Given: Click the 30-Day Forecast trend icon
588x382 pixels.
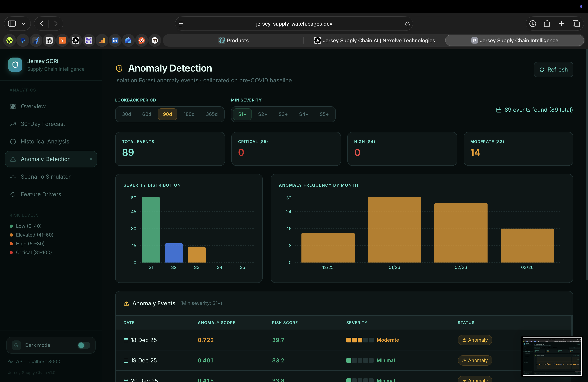Looking at the screenshot, I should [x=13, y=124].
